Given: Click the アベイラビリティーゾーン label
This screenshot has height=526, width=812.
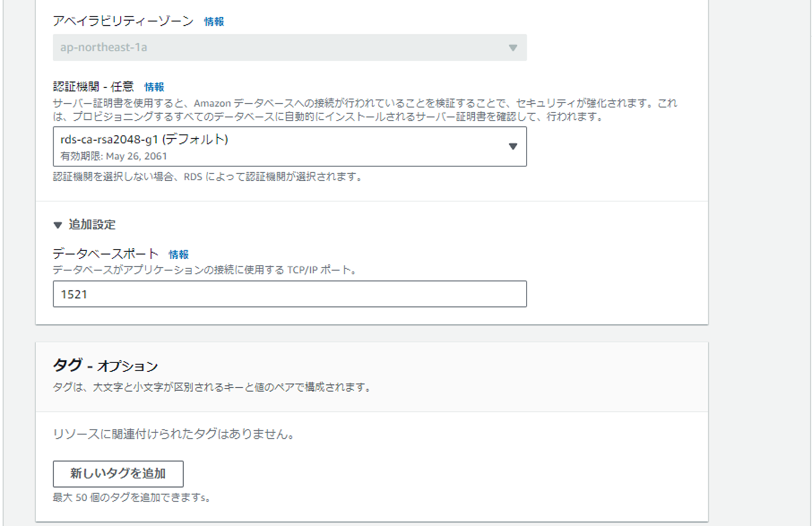Looking at the screenshot, I should pyautogui.click(x=123, y=21).
